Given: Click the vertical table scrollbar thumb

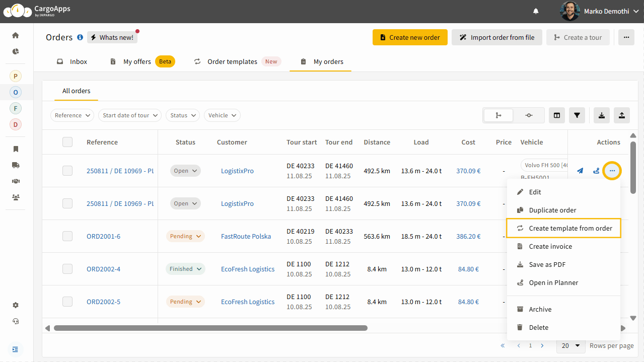Looking at the screenshot, I should (x=633, y=167).
